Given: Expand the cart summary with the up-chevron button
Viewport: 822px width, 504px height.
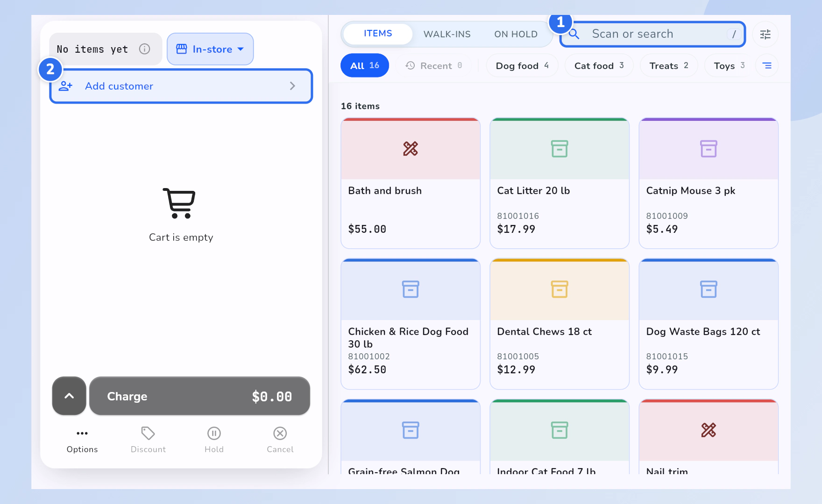Looking at the screenshot, I should [69, 396].
